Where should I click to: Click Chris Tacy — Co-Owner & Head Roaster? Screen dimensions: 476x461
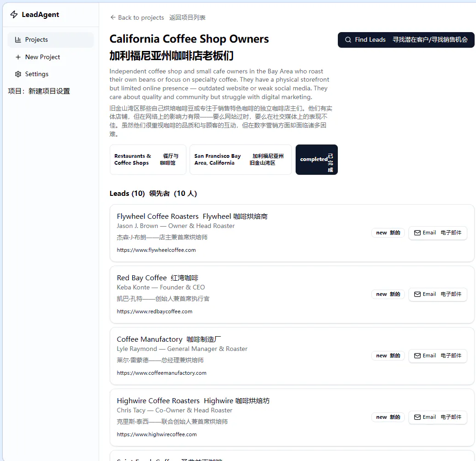tap(174, 410)
